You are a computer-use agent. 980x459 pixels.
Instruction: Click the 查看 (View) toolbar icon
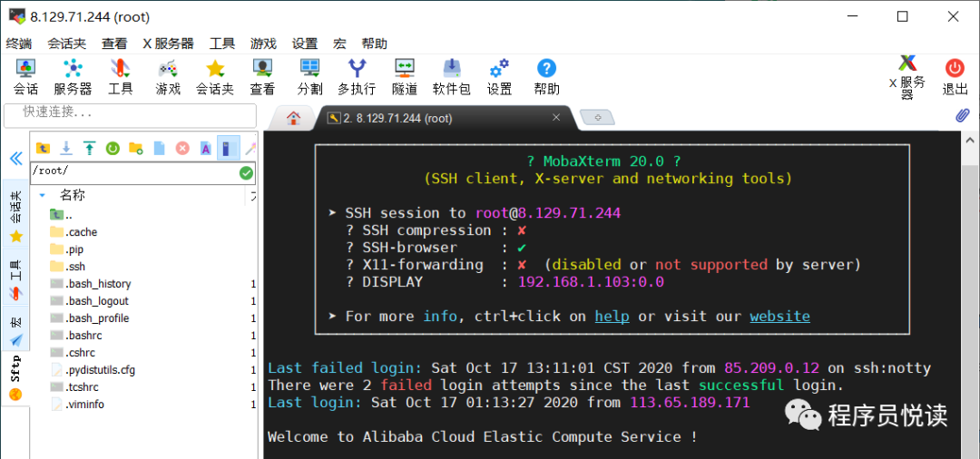[x=262, y=77]
